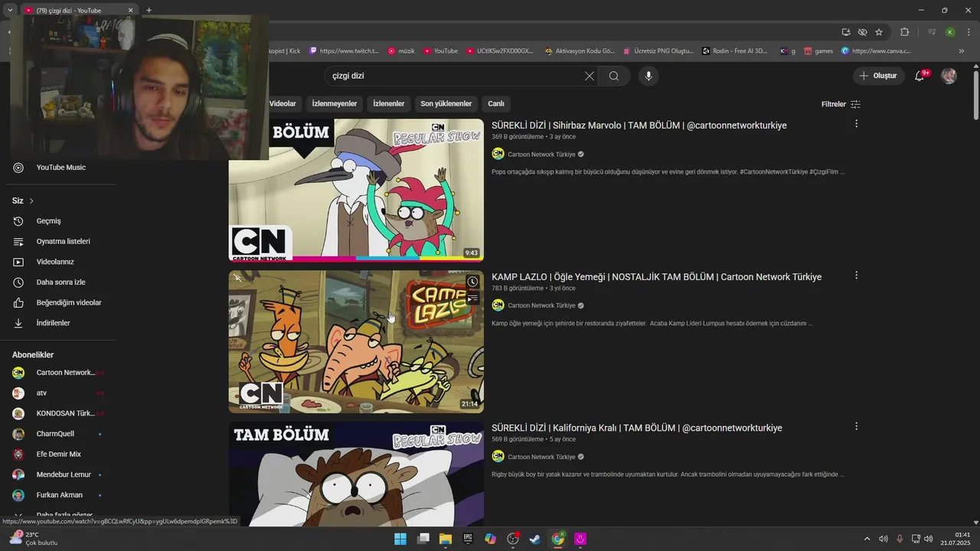This screenshot has width=980, height=551.
Task: Select the İzlenmeyenler filter chip
Action: (x=335, y=103)
